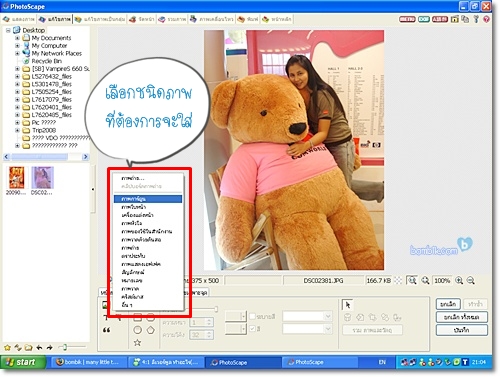Click the tools wrench icon in top toolbar
The image size is (500, 377).
[x=476, y=19]
